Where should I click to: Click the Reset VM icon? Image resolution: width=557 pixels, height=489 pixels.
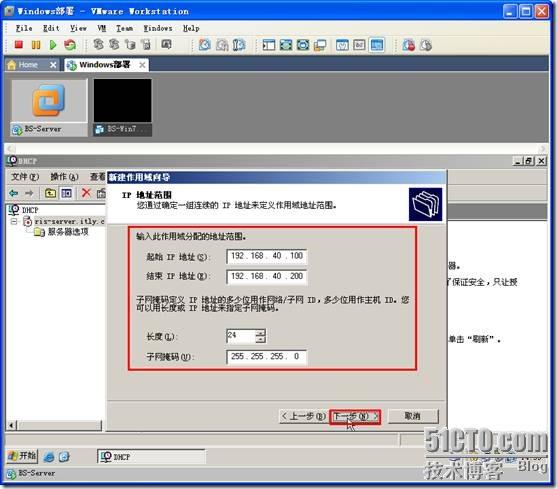pyautogui.click(x=70, y=45)
